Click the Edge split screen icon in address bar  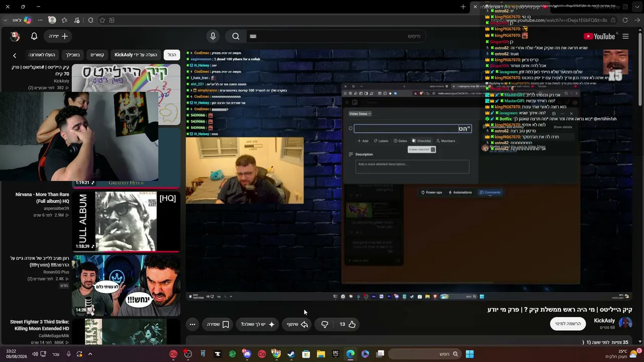pyautogui.click(x=112, y=20)
